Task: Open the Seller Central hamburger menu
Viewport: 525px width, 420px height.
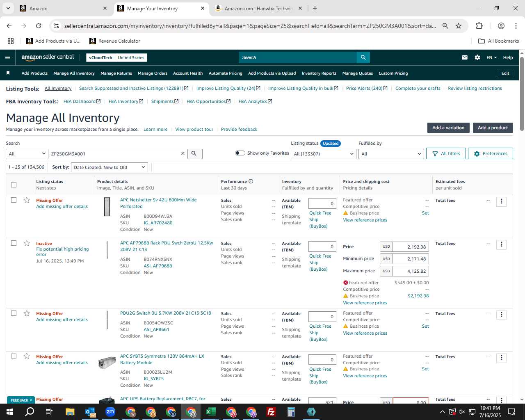Action: pos(8,57)
